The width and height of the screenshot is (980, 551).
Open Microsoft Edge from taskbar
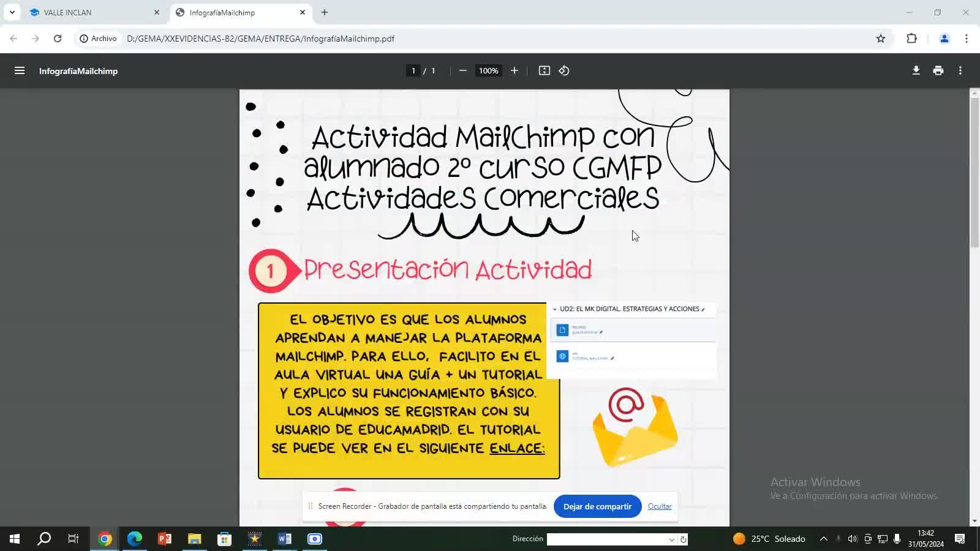click(x=135, y=539)
